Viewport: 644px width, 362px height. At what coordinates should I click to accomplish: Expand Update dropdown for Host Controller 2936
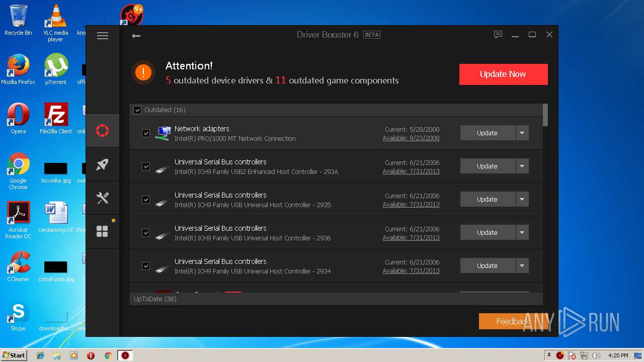[x=522, y=232]
